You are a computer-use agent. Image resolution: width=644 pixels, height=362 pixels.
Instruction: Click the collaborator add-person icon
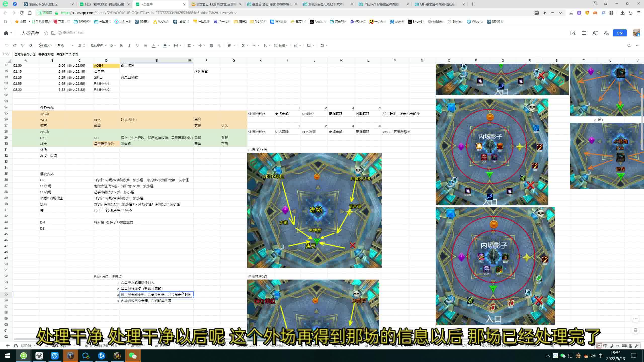[606, 33]
